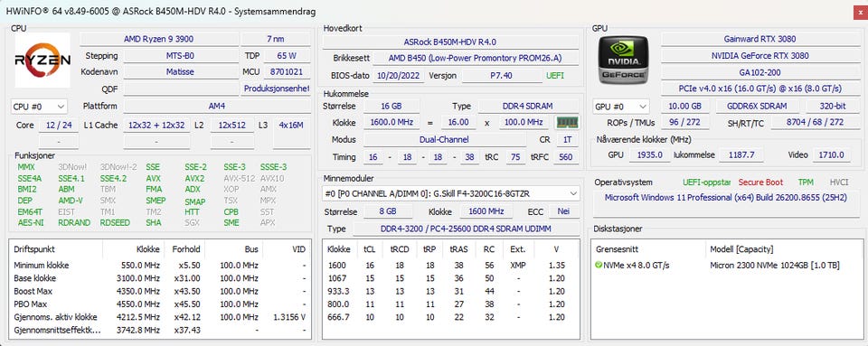Click the AMD Ryzen 9 3900 name field
The image size is (868, 346).
click(x=159, y=39)
